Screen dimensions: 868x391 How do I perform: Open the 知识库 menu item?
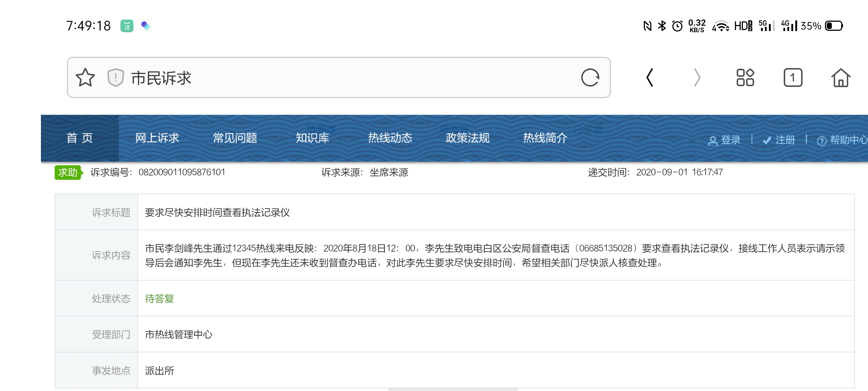[312, 138]
